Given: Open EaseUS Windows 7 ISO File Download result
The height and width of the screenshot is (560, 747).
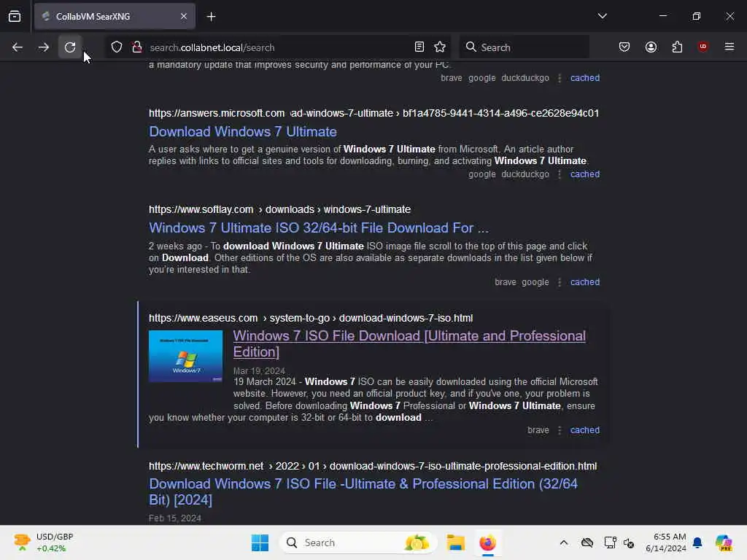Looking at the screenshot, I should pos(409,343).
